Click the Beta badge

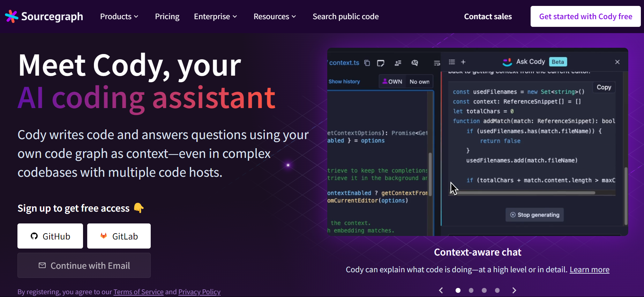(x=558, y=62)
